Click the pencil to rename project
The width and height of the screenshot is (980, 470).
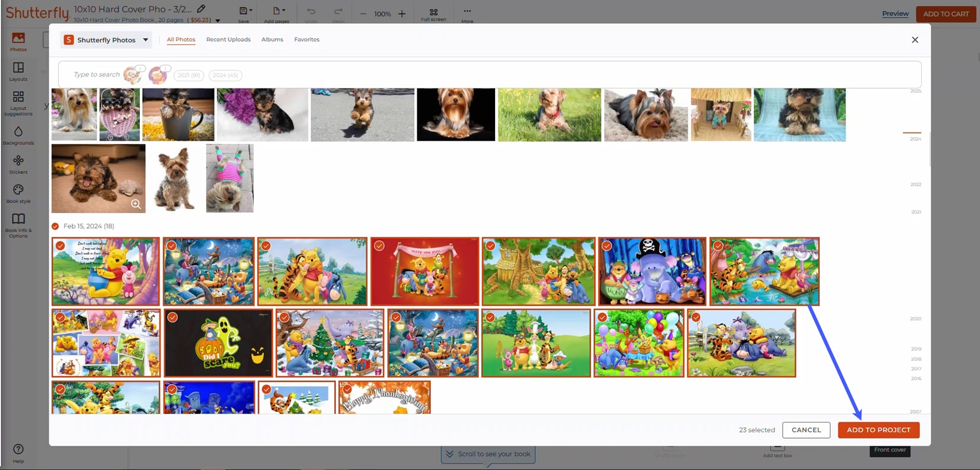click(201, 9)
